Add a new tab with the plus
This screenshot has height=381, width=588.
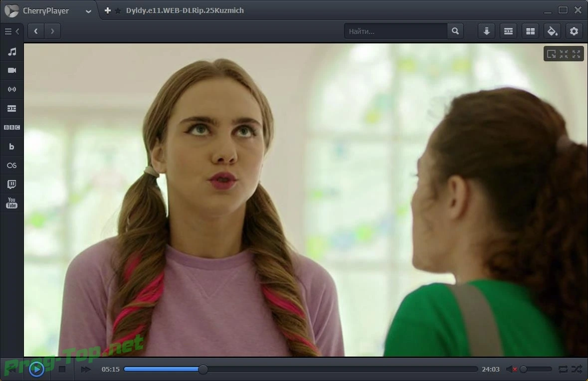tap(108, 10)
